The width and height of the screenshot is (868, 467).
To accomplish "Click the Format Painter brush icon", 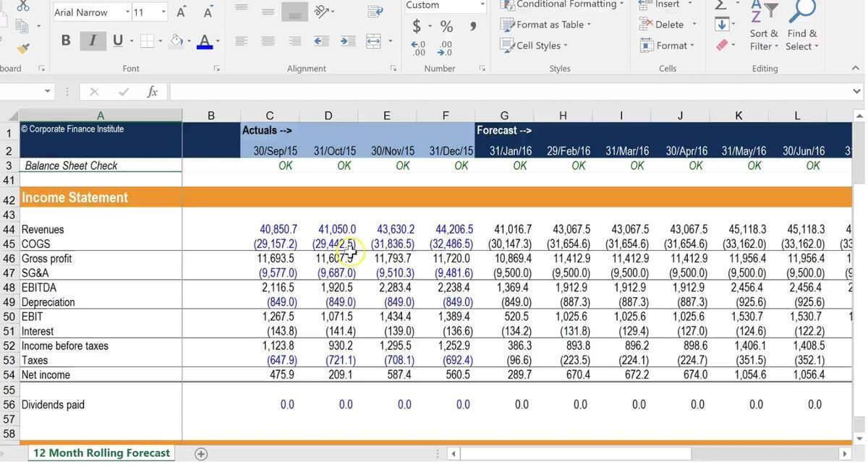I will [x=22, y=48].
